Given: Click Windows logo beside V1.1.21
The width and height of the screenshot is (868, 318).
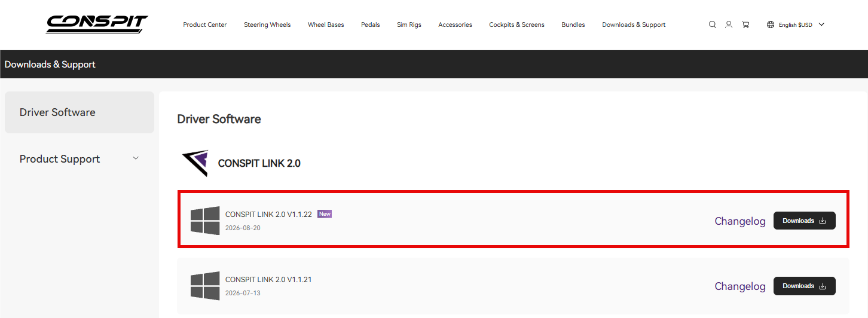Looking at the screenshot, I should click(205, 286).
